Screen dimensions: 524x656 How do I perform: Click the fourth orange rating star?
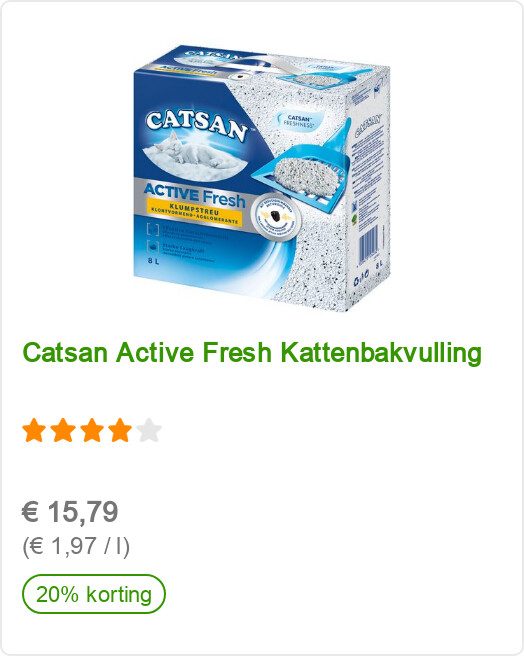pyautogui.click(x=120, y=430)
